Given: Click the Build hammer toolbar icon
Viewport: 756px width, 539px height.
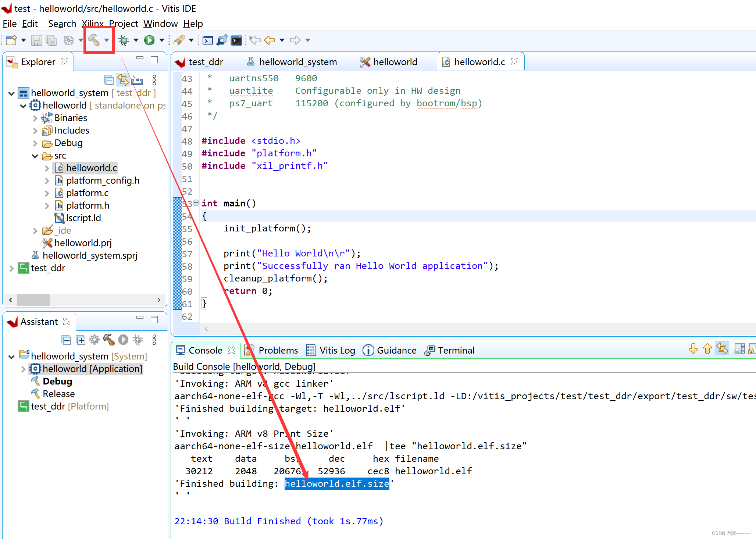Looking at the screenshot, I should pyautogui.click(x=94, y=40).
